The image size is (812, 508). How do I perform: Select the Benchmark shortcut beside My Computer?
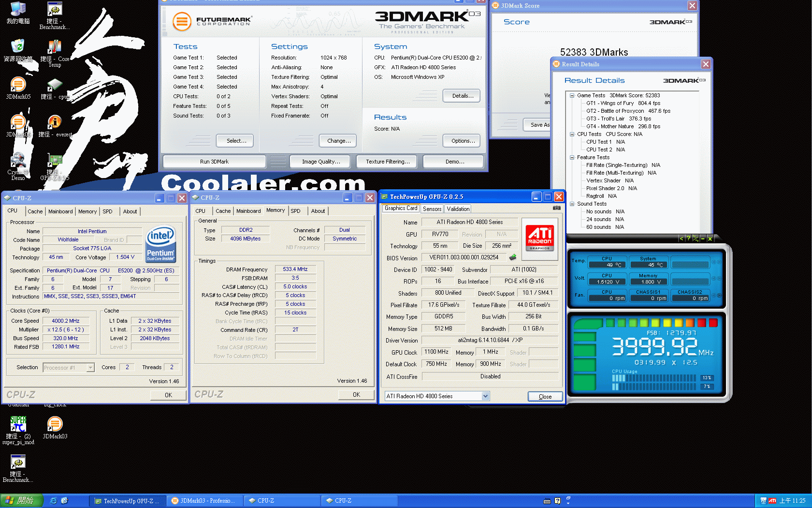55,15
